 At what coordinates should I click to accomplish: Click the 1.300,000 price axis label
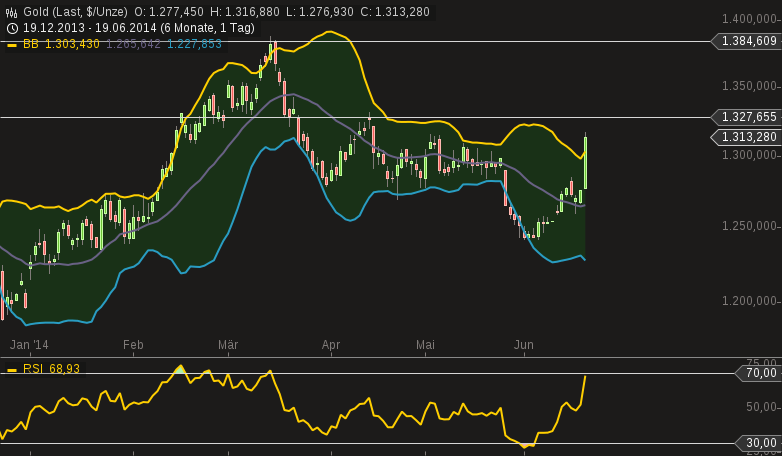(x=750, y=155)
